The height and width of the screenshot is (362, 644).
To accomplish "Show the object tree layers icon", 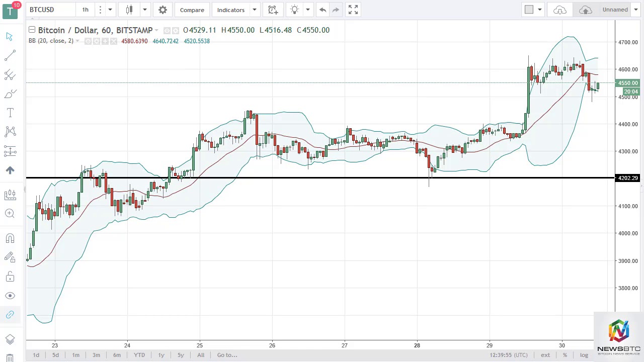I will pos(10,339).
